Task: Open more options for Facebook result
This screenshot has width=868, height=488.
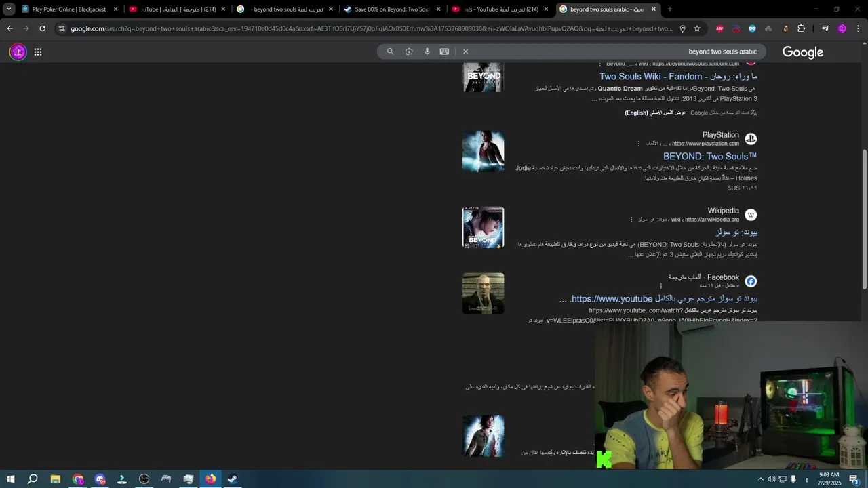Action: point(660,286)
